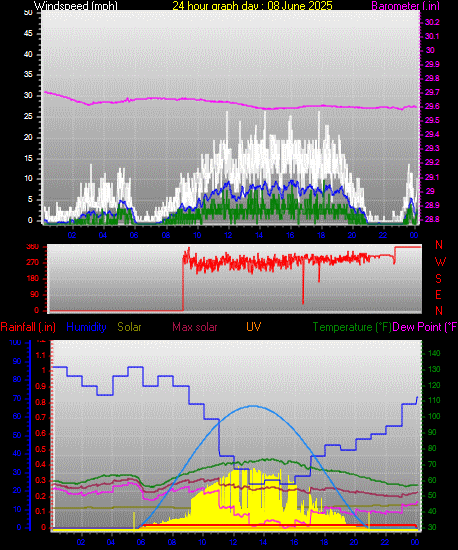Select the orange 'UV' legend label
458x550 pixels.
pos(254,327)
